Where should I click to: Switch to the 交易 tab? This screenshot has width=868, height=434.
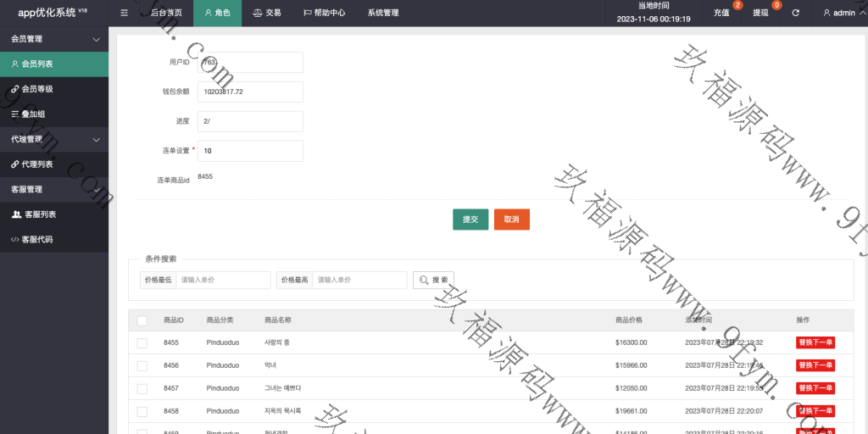[x=266, y=13]
